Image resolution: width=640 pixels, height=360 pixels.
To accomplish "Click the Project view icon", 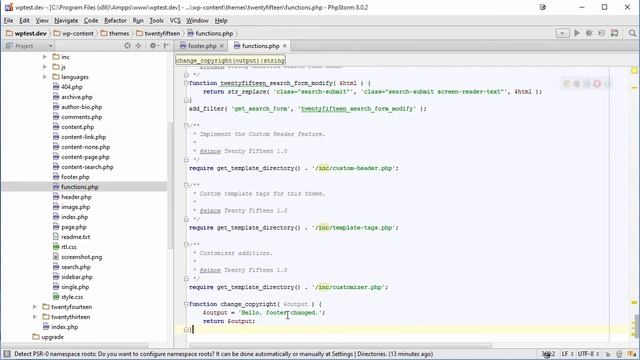I will pyautogui.click(x=9, y=46).
